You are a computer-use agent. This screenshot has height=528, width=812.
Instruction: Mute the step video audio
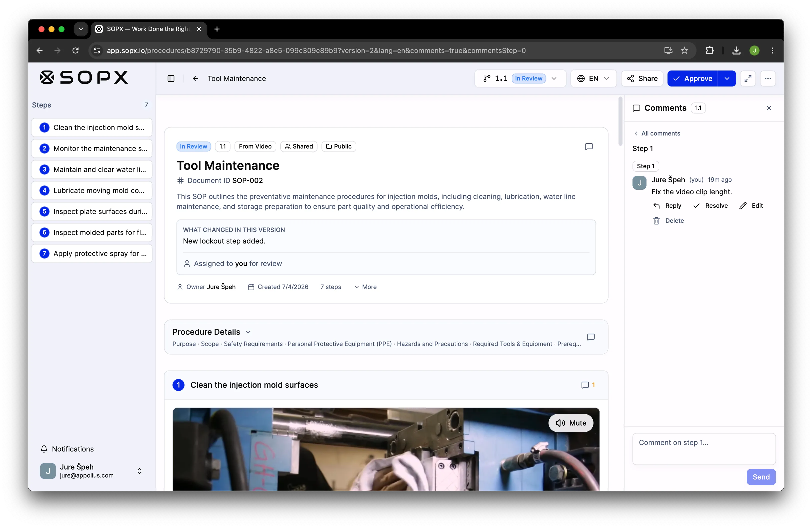pos(571,423)
